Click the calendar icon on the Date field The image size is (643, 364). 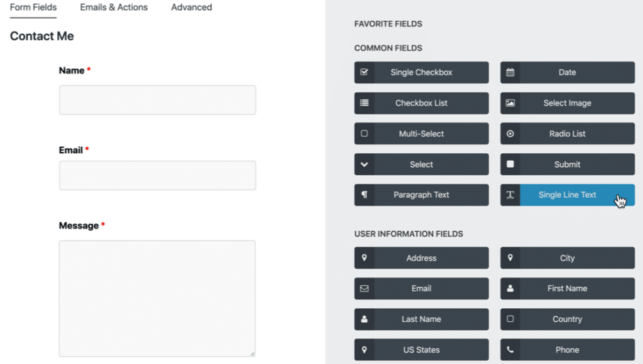coord(510,72)
